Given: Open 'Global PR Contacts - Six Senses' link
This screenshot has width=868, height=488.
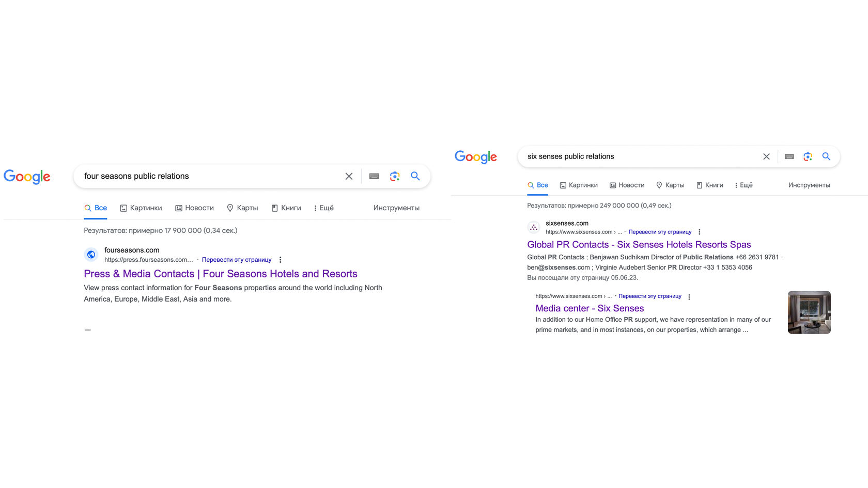Looking at the screenshot, I should tap(639, 245).
